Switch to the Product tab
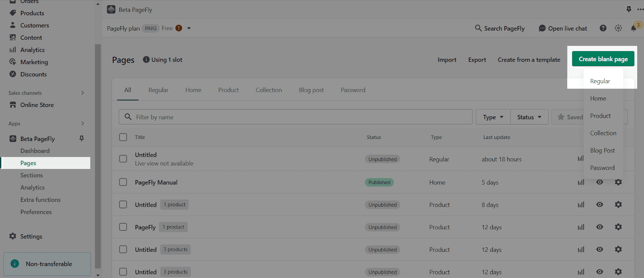The image size is (644, 278). click(228, 90)
